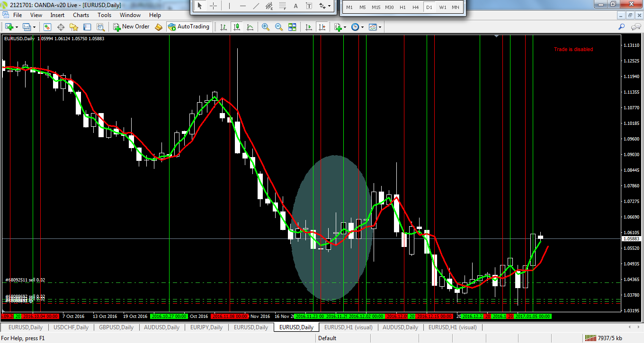Switch timeframe to M1
Image resolution: width=644 pixels, height=343 pixels.
(349, 7)
